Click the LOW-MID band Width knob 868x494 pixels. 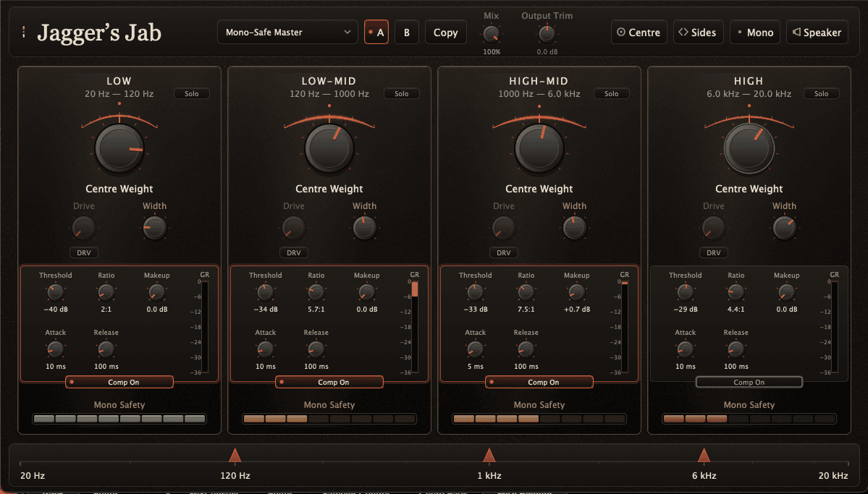[364, 227]
